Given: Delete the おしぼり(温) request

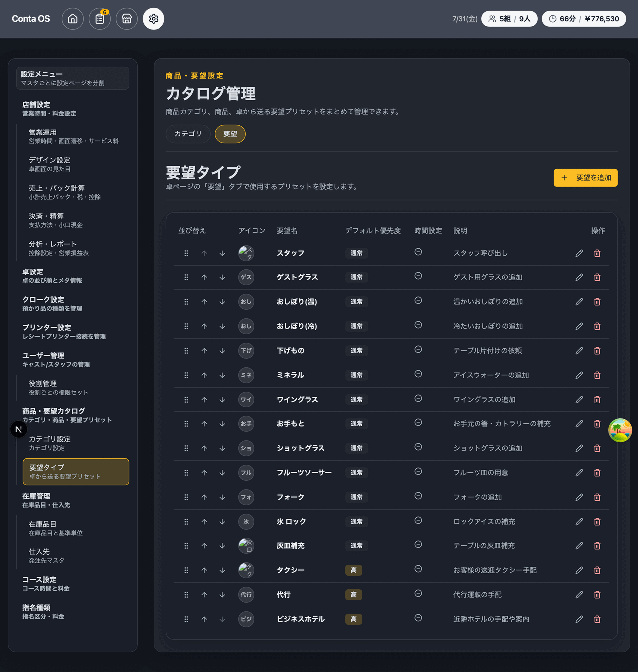Looking at the screenshot, I should 597,302.
